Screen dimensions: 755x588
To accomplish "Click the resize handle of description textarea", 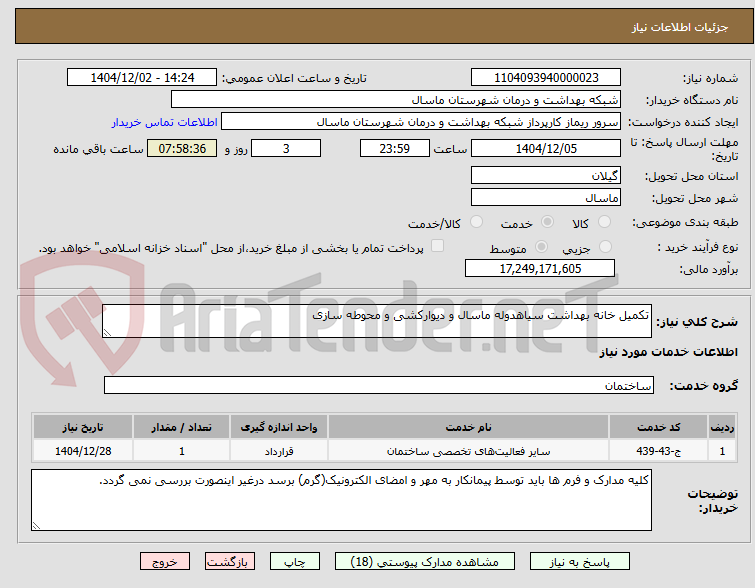I will tap(107, 332).
